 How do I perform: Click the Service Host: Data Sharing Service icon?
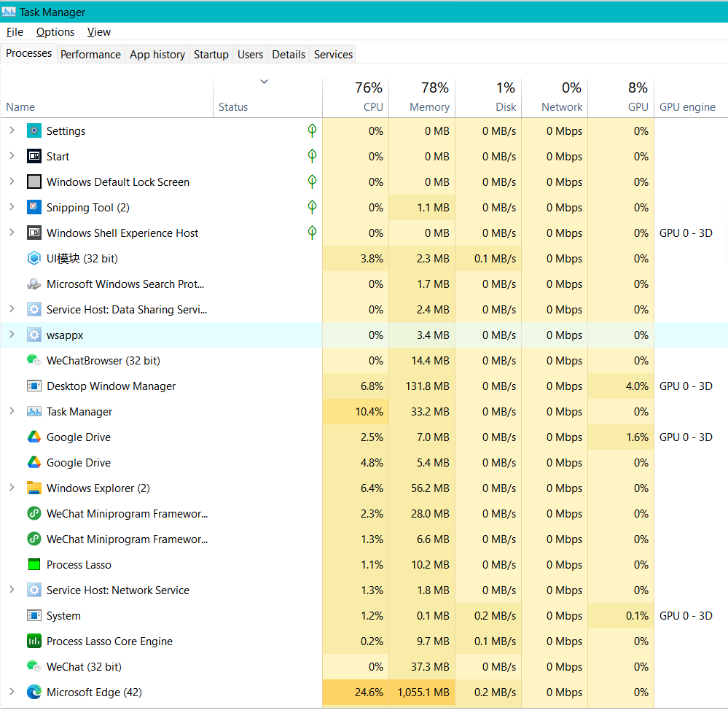click(x=34, y=310)
